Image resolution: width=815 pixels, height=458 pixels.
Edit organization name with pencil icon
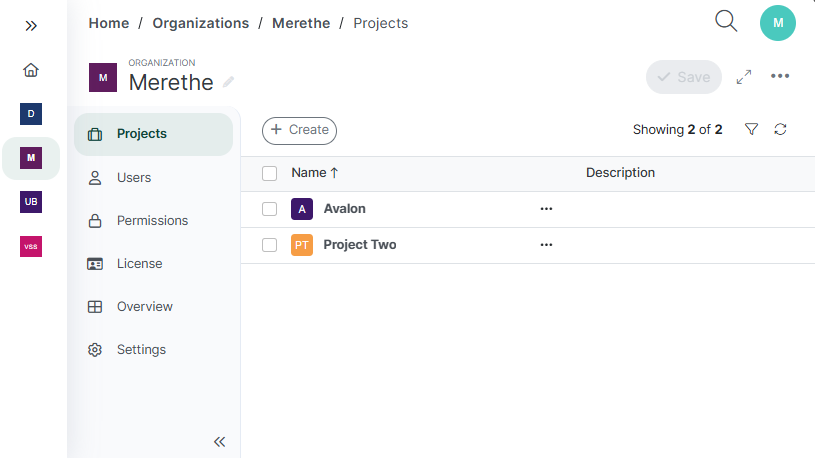click(228, 82)
